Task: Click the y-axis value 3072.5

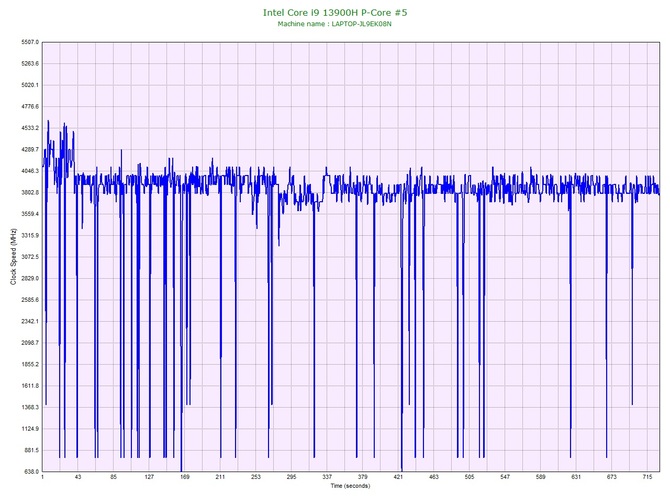Action: [x=30, y=257]
